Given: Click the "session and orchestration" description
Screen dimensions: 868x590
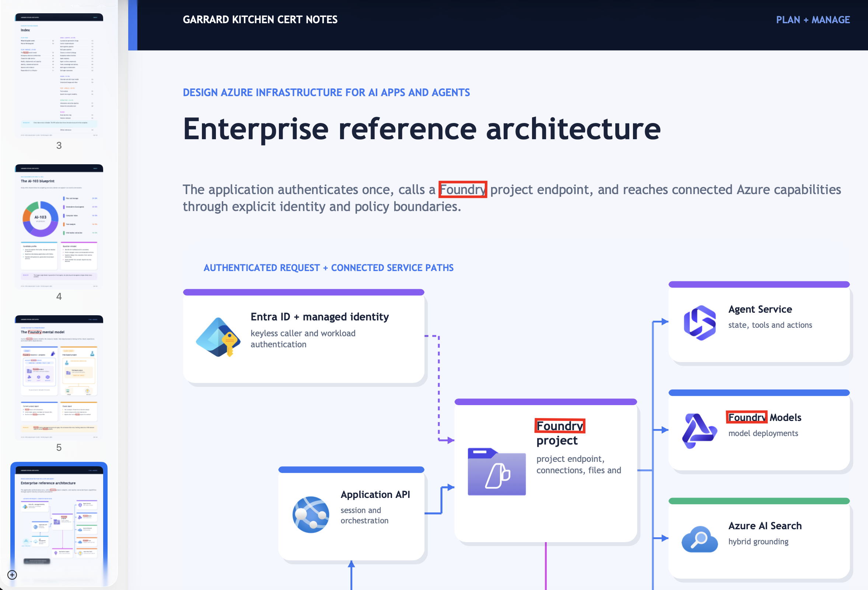Looking at the screenshot, I should [364, 515].
